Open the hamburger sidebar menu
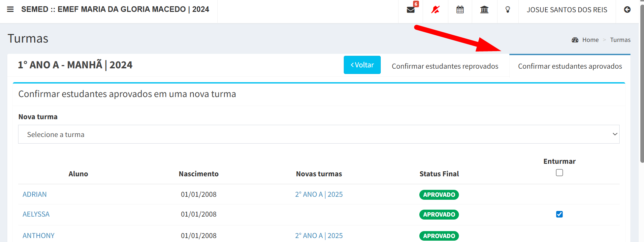Screen dimensions: 644x242 (10, 9)
